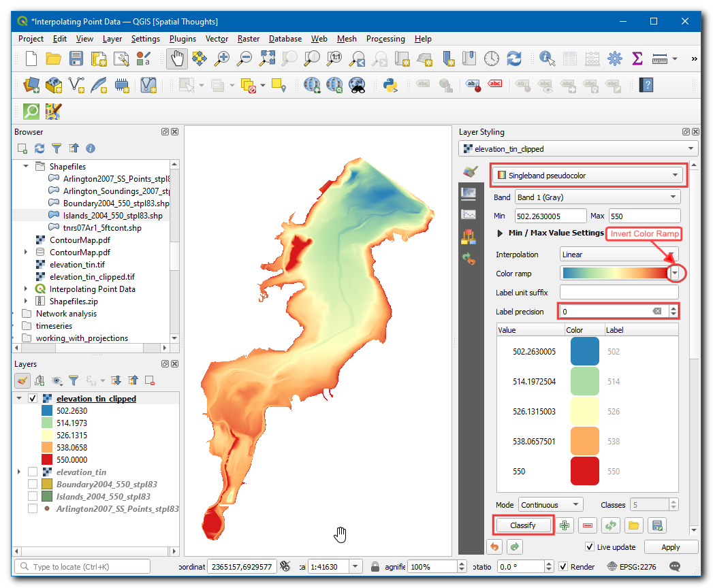Open the Singleband pseudocolor renderer dropdown
713x588 pixels.
point(588,176)
